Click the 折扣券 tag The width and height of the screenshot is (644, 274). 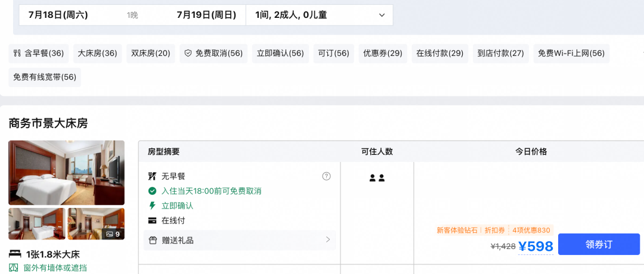pyautogui.click(x=495, y=230)
